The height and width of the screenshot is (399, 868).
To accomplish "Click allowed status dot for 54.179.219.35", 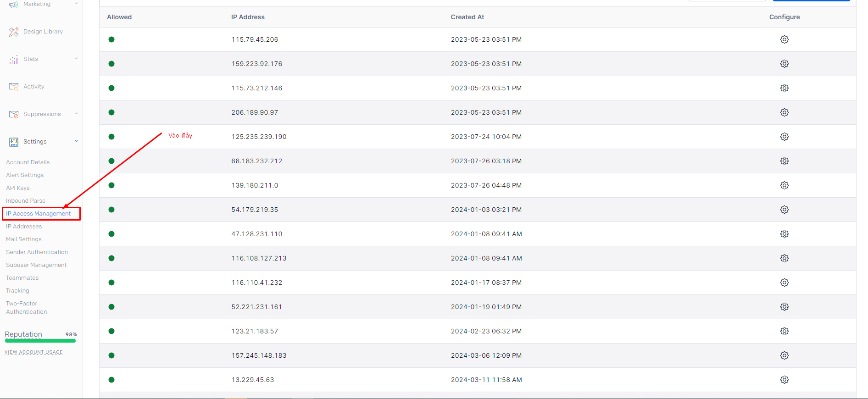I will pos(111,210).
